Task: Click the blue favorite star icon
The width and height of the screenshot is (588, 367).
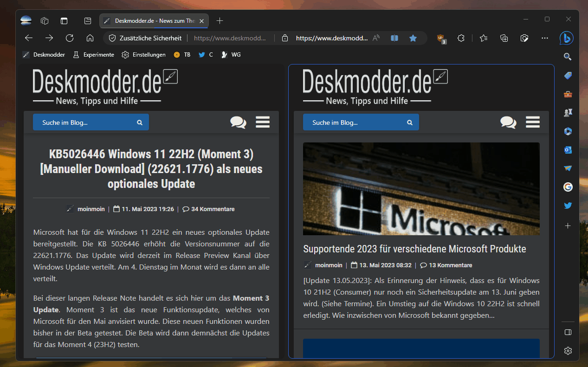Action: point(413,38)
